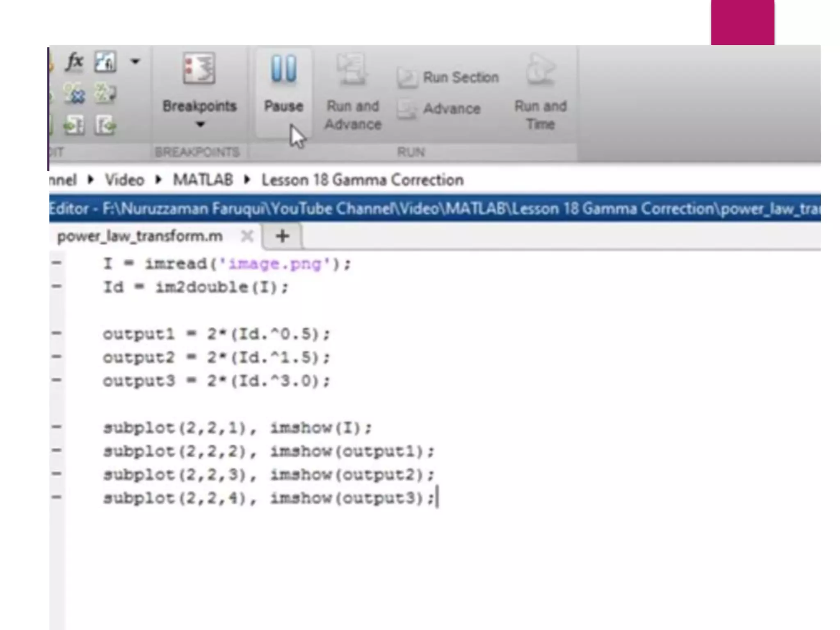Open a new editor tab with plus
The image size is (840, 630).
point(282,236)
